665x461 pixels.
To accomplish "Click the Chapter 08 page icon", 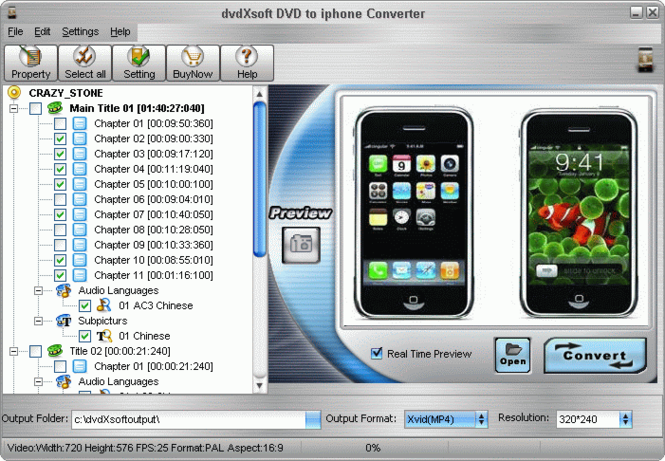I will coord(79,229).
